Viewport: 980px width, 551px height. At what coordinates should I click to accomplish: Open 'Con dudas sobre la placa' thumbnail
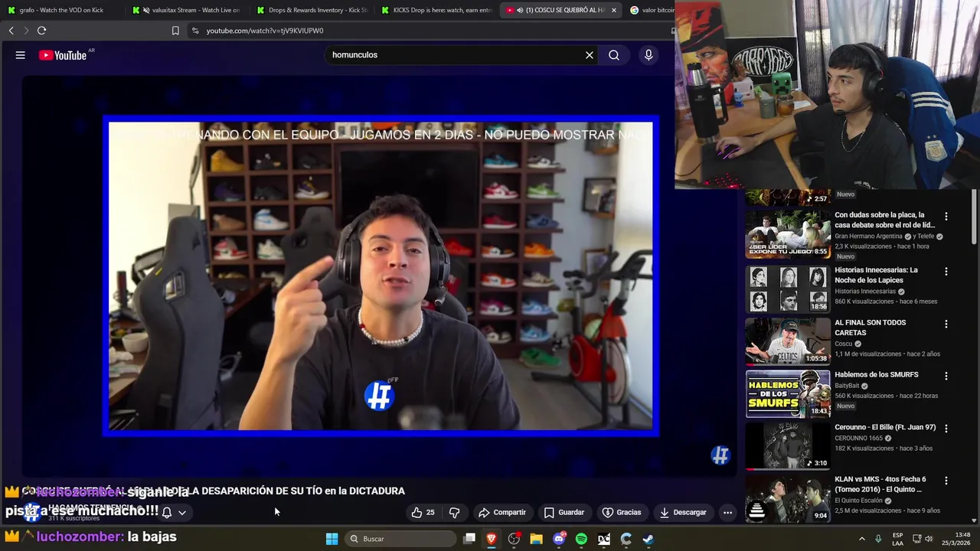click(x=788, y=234)
